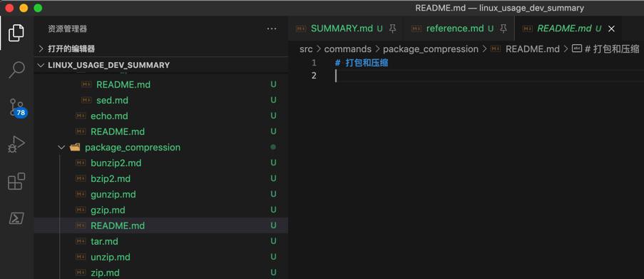Open the terminal-style icon in activity bar
The image size is (644, 279).
pyautogui.click(x=16, y=218)
